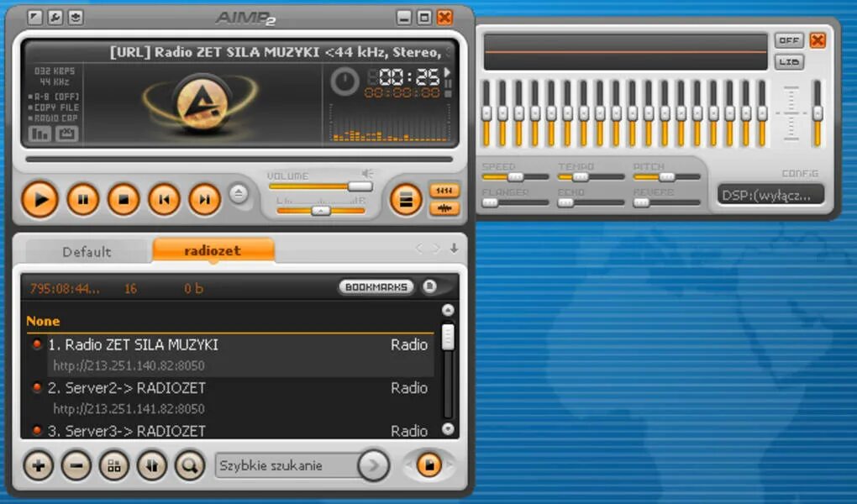
Task: Start playback with the Play button
Action: 39,200
